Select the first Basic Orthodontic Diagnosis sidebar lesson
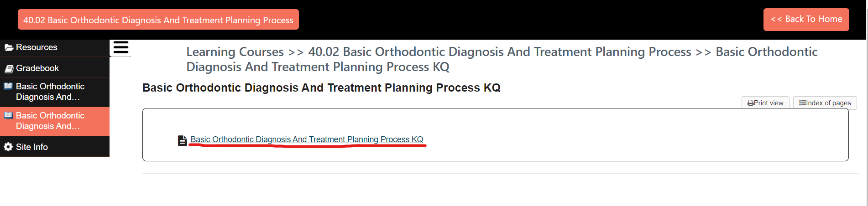The height and width of the screenshot is (206, 868). point(50,92)
